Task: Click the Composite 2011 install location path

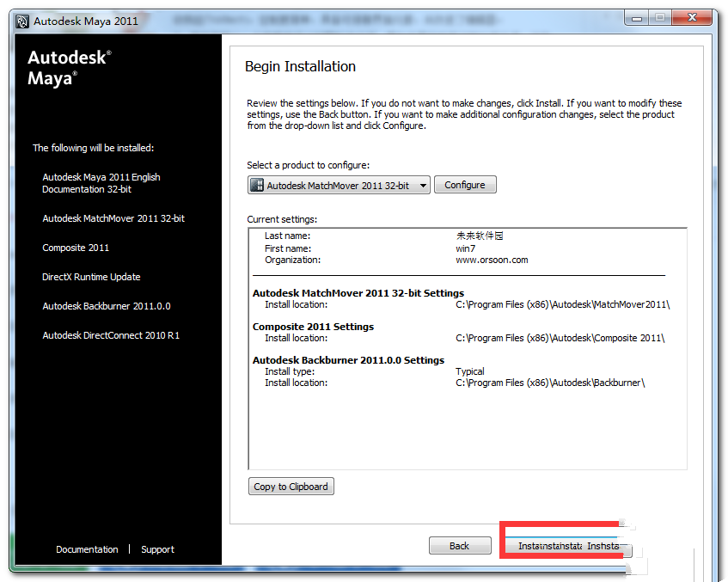Action: tap(560, 338)
